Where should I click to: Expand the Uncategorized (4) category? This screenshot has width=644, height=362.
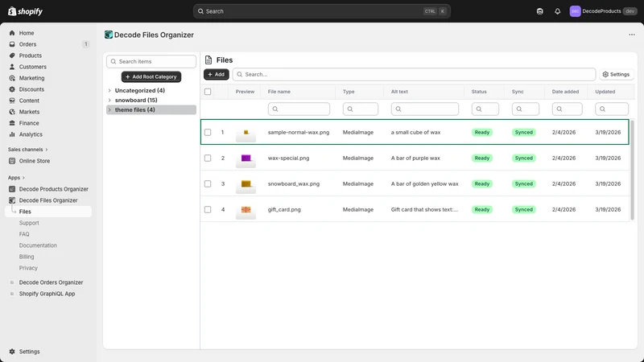pyautogui.click(x=109, y=90)
